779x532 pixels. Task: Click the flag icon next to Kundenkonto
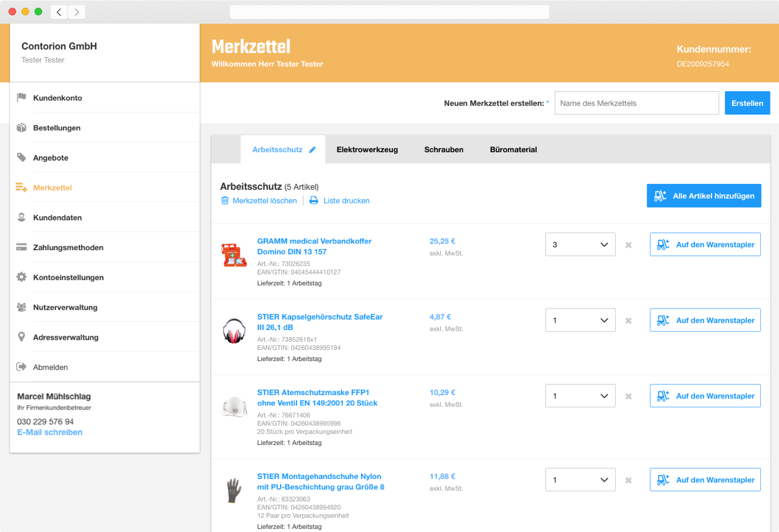pyautogui.click(x=21, y=97)
